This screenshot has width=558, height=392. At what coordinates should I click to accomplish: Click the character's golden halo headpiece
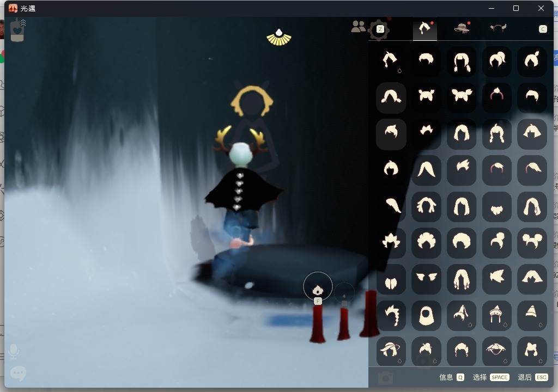252,100
